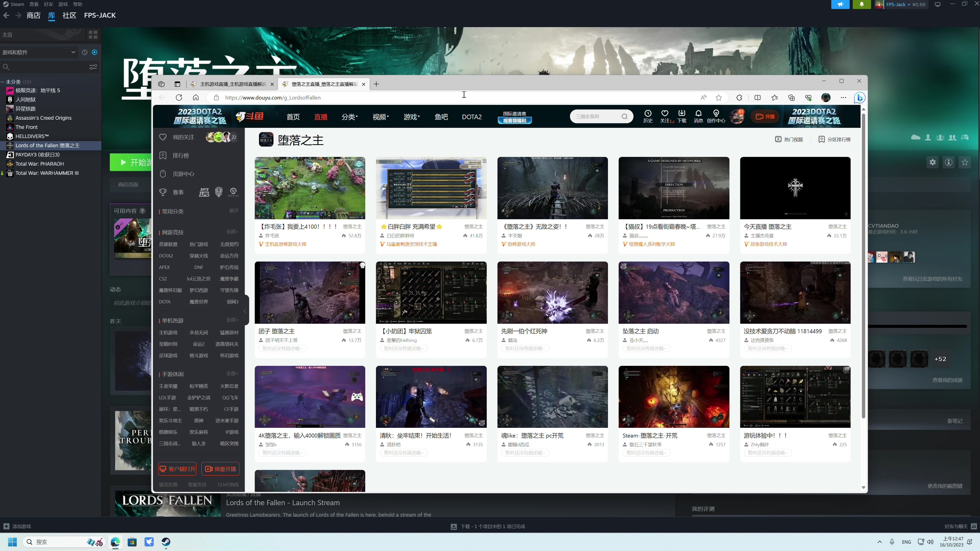The height and width of the screenshot is (551, 980).
Task: Open Steam icon on the Windows taskbar
Action: click(166, 542)
